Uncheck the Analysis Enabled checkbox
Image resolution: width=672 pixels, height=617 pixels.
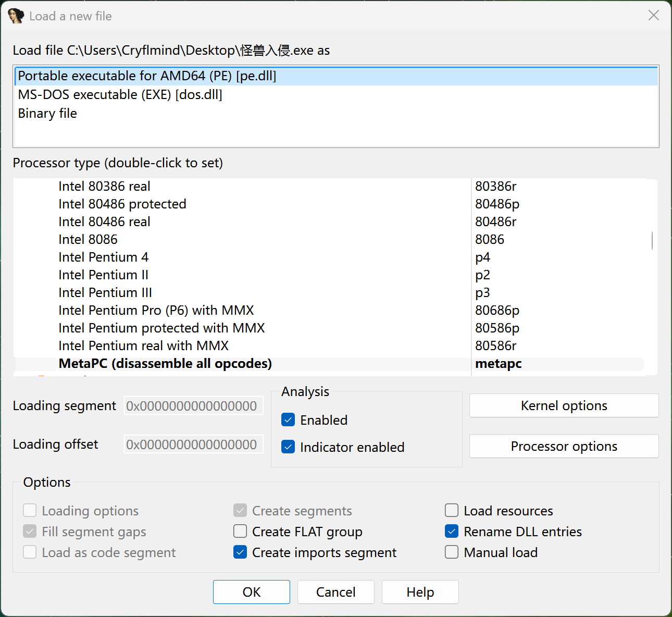[x=288, y=420]
